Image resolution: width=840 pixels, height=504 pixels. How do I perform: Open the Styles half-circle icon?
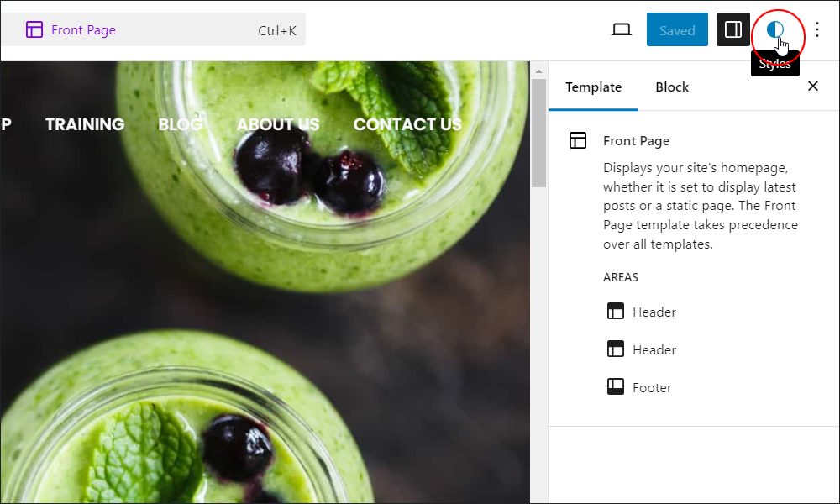point(774,29)
